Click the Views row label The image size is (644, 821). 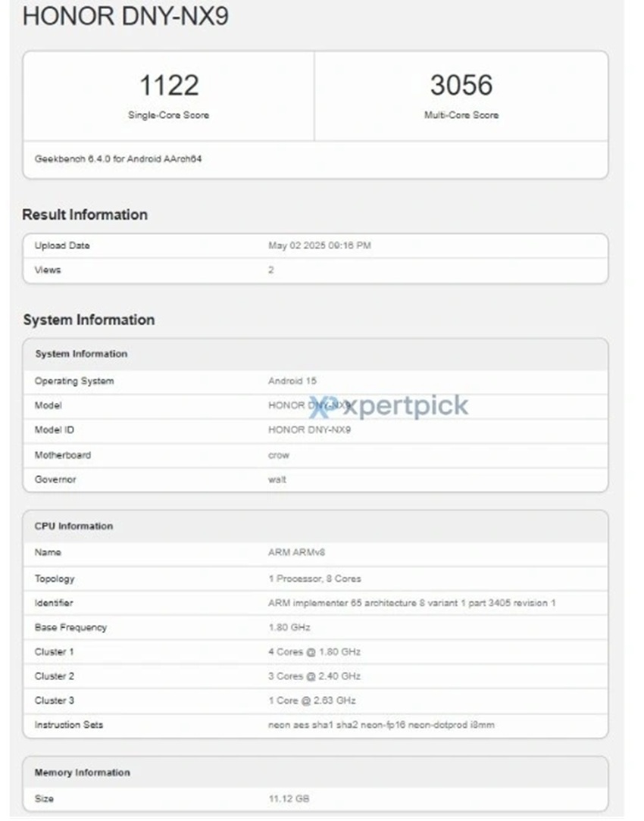coord(48,270)
